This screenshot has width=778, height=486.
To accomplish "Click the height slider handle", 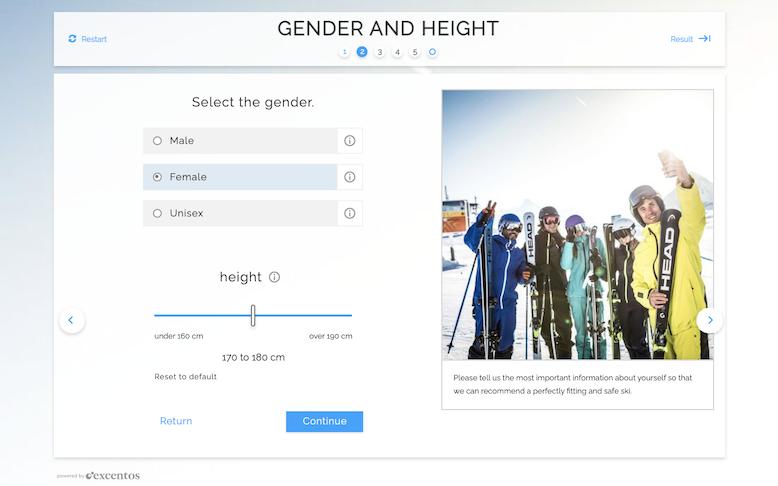I will (253, 315).
